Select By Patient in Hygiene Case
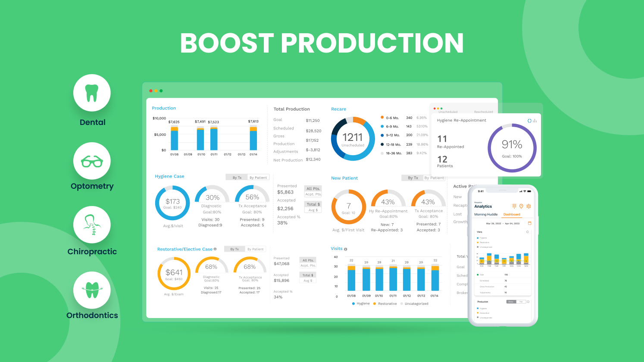 (258, 178)
